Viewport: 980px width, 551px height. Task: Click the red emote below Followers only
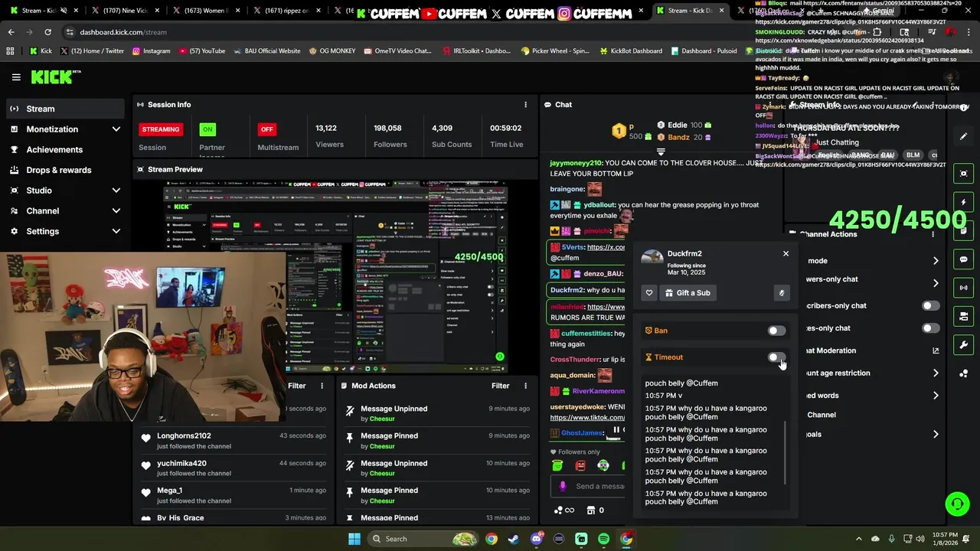(x=580, y=466)
